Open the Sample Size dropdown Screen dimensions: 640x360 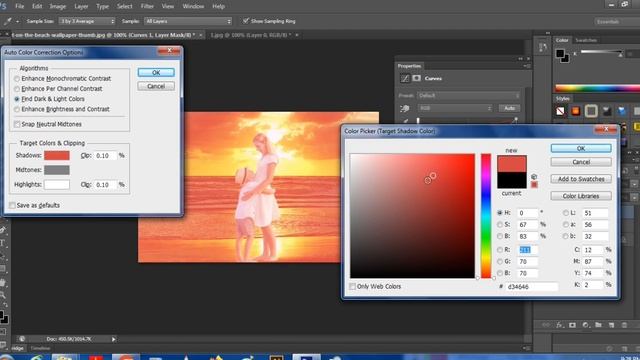coord(87,21)
